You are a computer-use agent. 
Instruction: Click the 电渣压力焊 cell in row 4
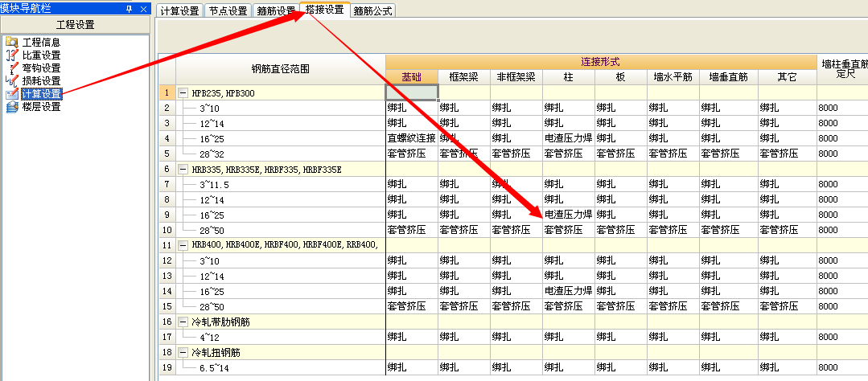pos(569,139)
